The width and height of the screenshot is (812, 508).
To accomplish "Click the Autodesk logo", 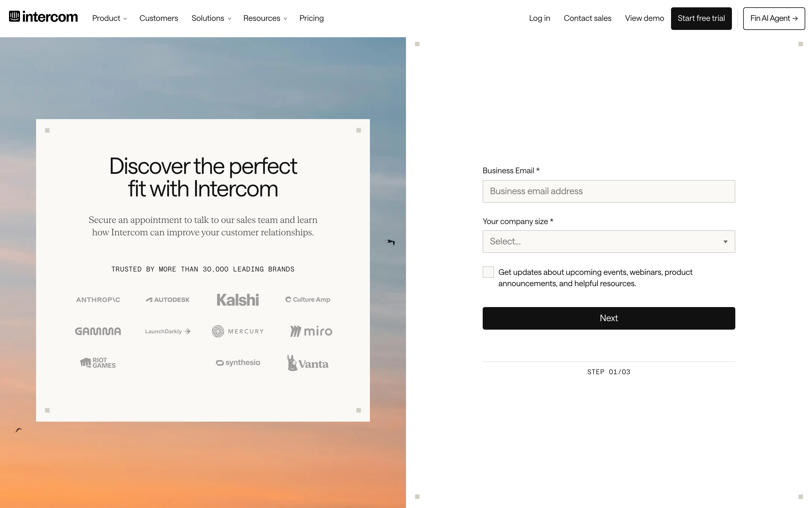I will 168,300.
